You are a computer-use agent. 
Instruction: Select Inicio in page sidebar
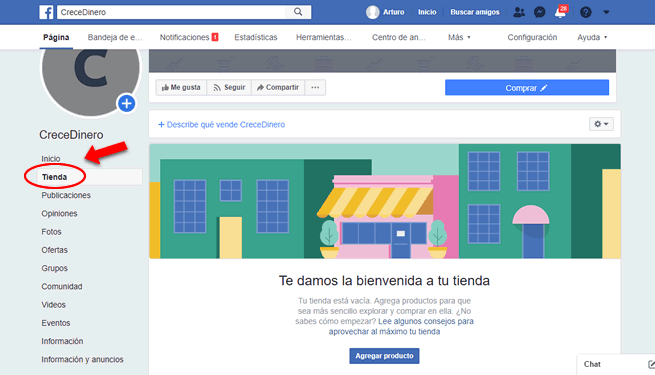(x=51, y=159)
